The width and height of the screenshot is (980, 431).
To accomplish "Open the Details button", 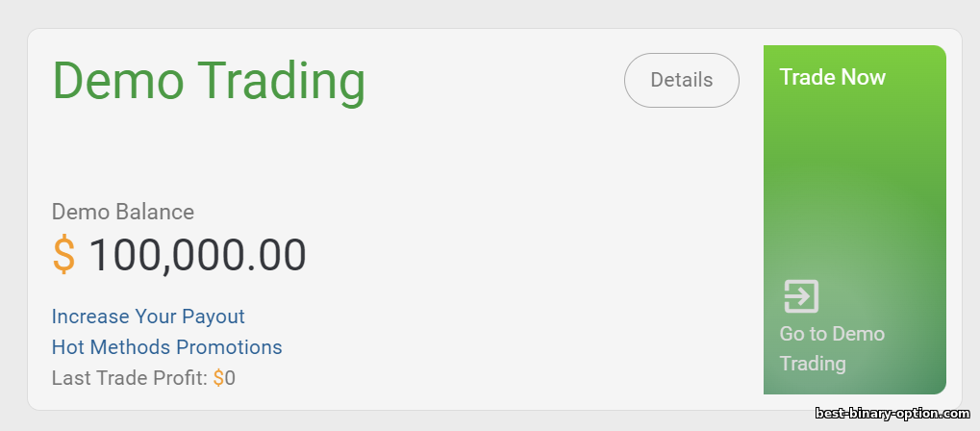I will coord(682,80).
